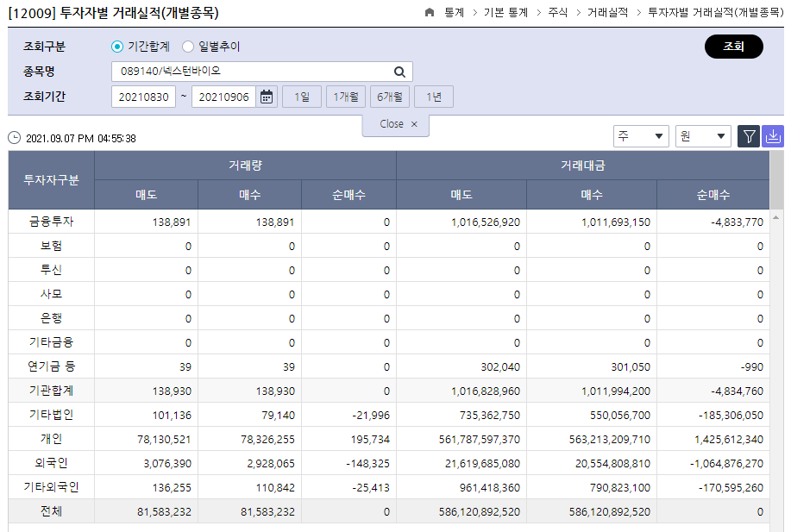Click the 보험 row label
The height and width of the screenshot is (532, 791).
click(52, 246)
